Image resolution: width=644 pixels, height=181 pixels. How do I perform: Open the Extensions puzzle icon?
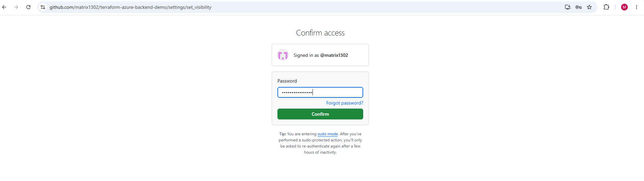pos(607,7)
